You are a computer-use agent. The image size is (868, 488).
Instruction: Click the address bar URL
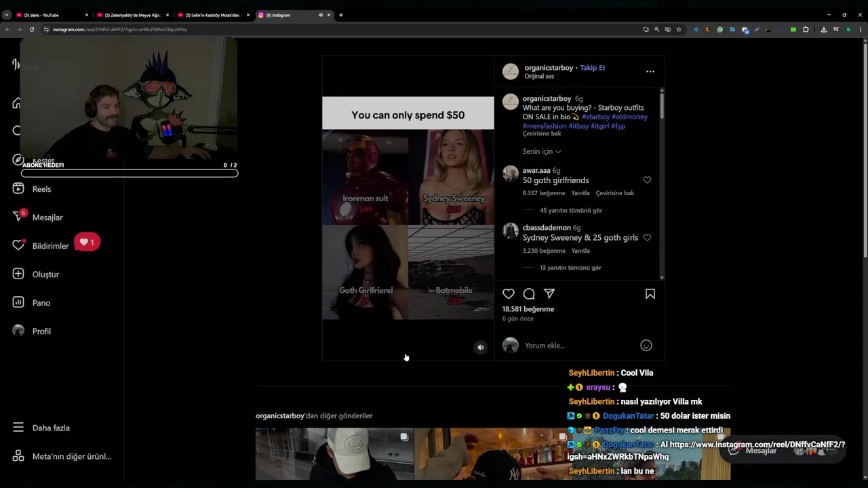[120, 29]
